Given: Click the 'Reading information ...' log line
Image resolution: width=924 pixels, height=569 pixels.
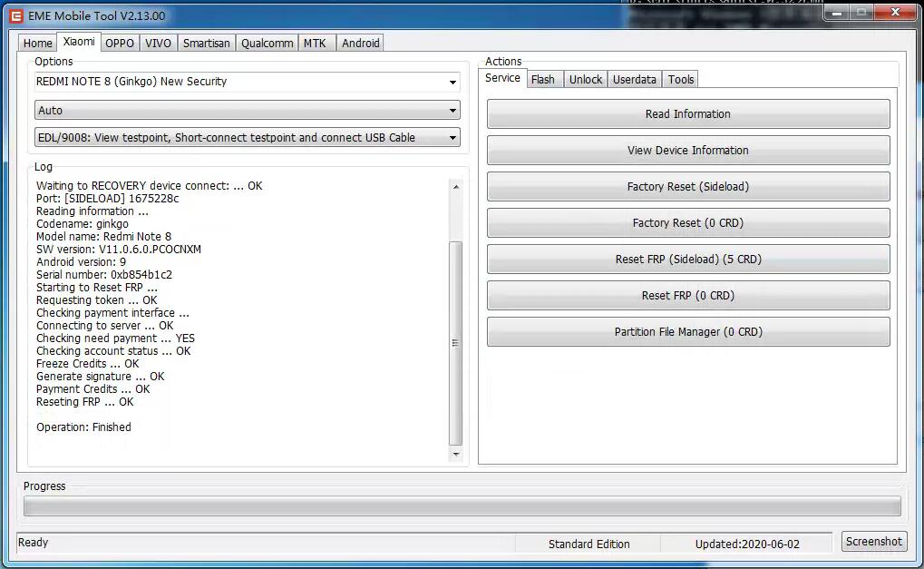Looking at the screenshot, I should [92, 211].
